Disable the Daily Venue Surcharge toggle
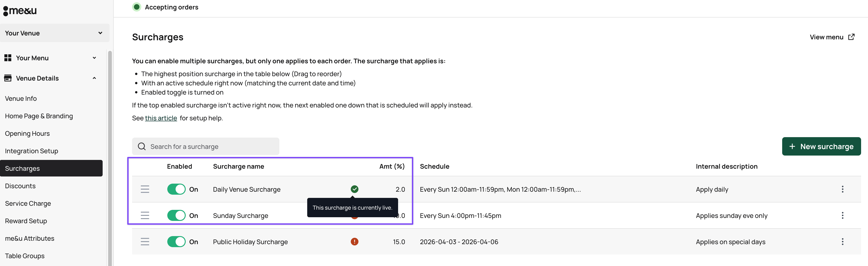868x266 pixels. 176,189
